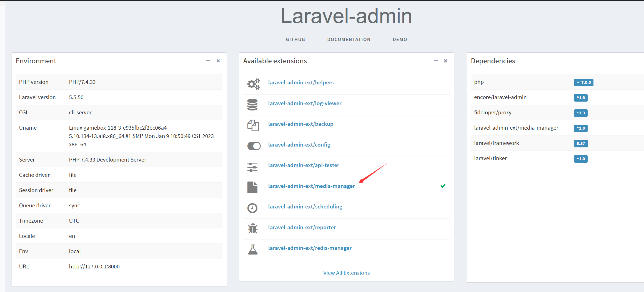Click the Dependencies panel heading
644x292 pixels.
493,61
